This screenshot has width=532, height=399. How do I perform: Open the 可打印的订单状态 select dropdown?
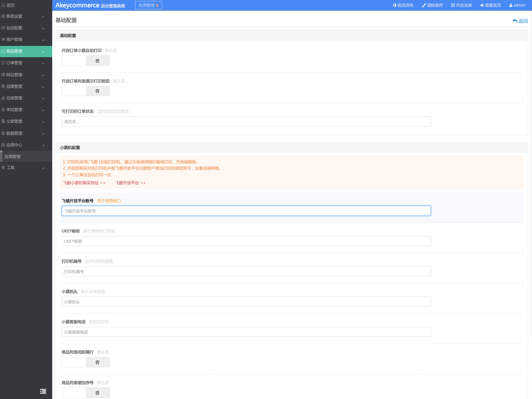[x=246, y=122]
